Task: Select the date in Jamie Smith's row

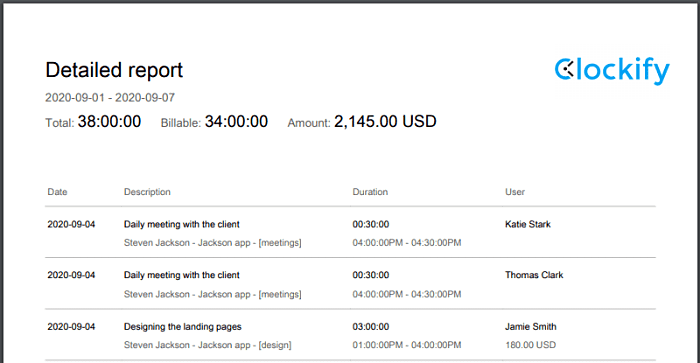Action: click(71, 327)
